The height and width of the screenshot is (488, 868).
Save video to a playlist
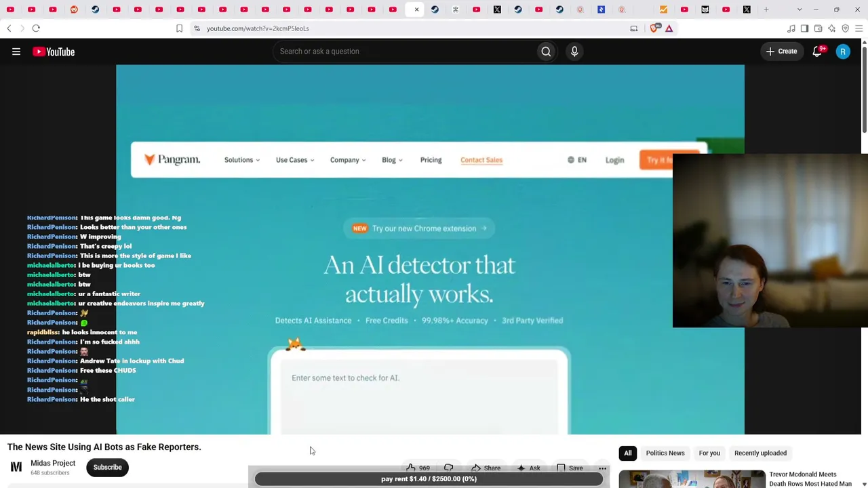569,468
